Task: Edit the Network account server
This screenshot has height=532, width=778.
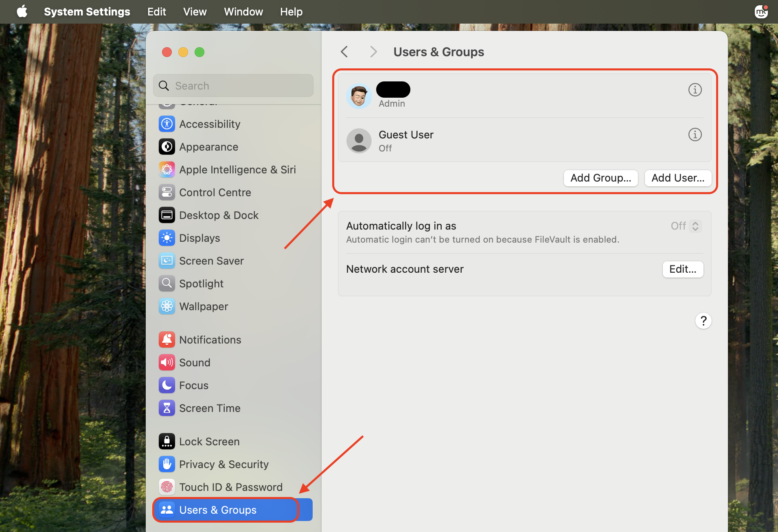Action: click(682, 269)
